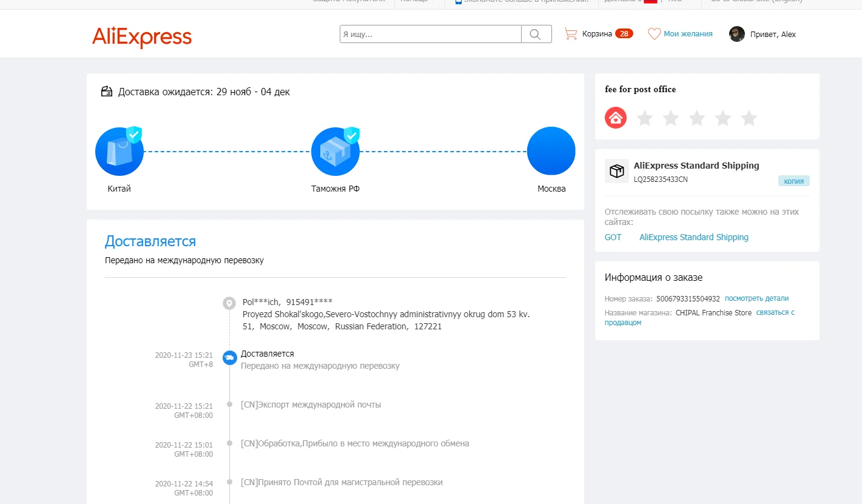Rate with the fifth star

click(749, 118)
